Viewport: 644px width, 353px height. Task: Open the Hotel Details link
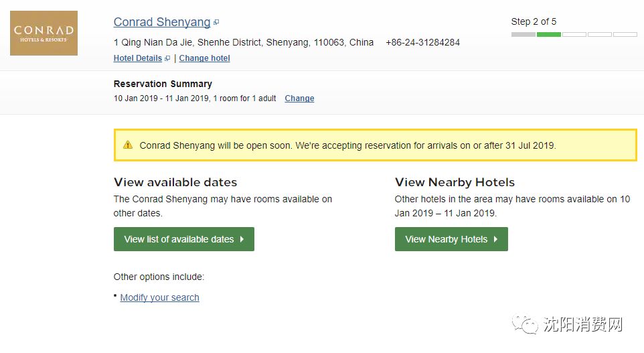(x=137, y=58)
